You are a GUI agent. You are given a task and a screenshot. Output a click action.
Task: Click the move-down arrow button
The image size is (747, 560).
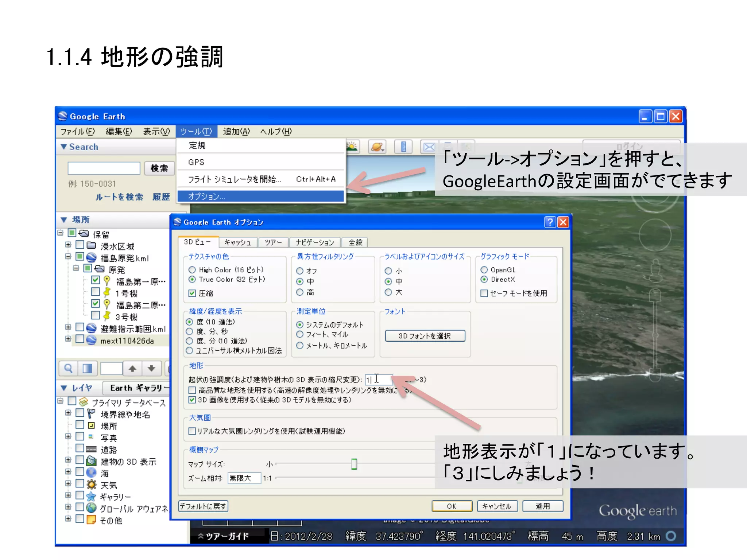pyautogui.click(x=151, y=368)
